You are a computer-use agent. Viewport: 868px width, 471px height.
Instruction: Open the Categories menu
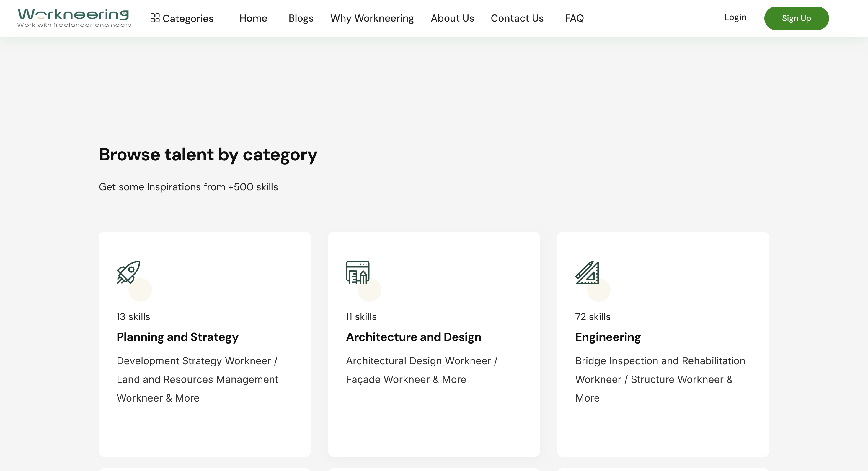click(x=188, y=18)
